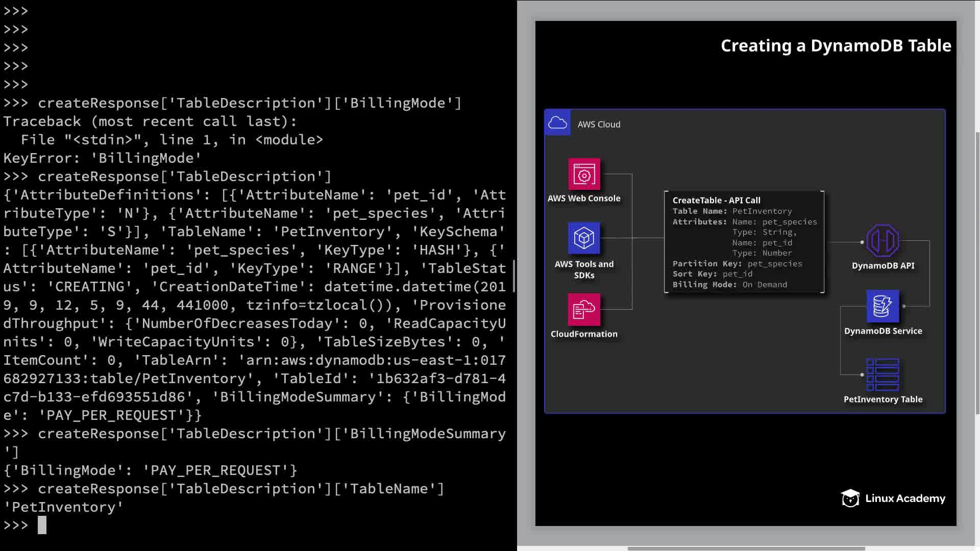Click the Billing Mode: On Demand text
This screenshot has height=551, width=980.
tap(729, 285)
